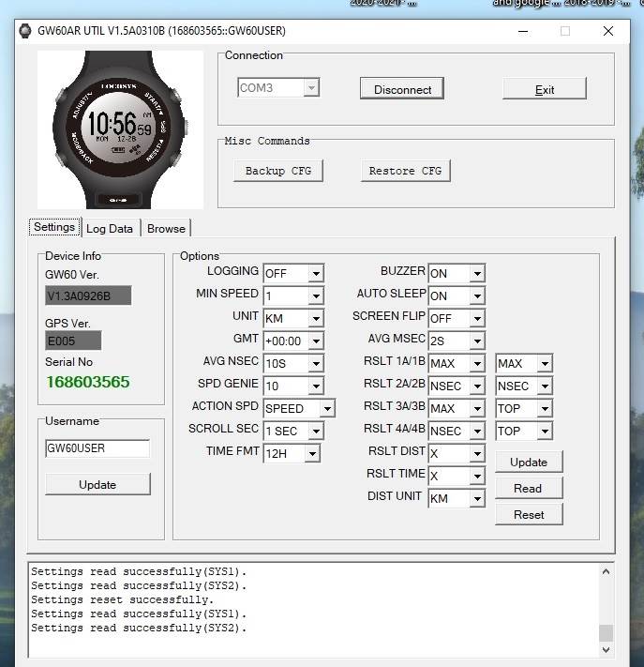Select the Settings tab

coord(54,227)
